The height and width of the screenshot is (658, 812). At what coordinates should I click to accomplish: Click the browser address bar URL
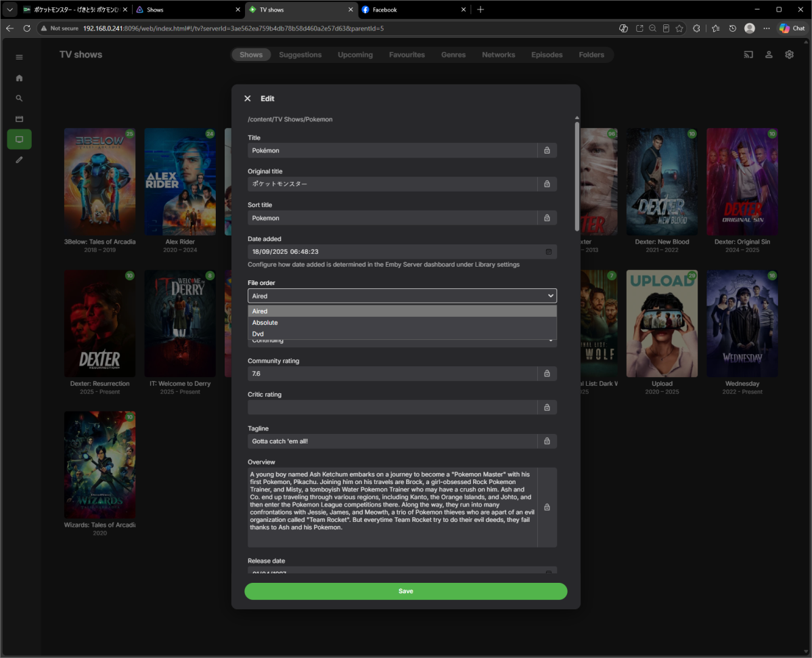click(233, 28)
